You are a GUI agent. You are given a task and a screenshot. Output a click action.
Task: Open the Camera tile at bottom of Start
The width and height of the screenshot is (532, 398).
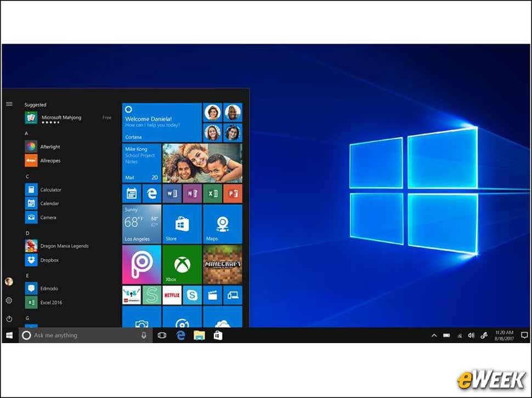pyautogui.click(x=142, y=317)
